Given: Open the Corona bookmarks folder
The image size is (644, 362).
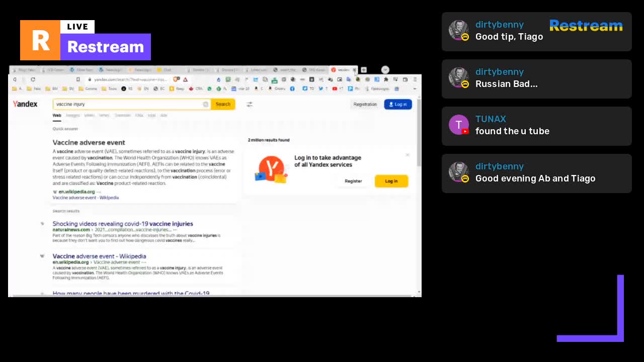Looking at the screenshot, I should click(x=88, y=88).
